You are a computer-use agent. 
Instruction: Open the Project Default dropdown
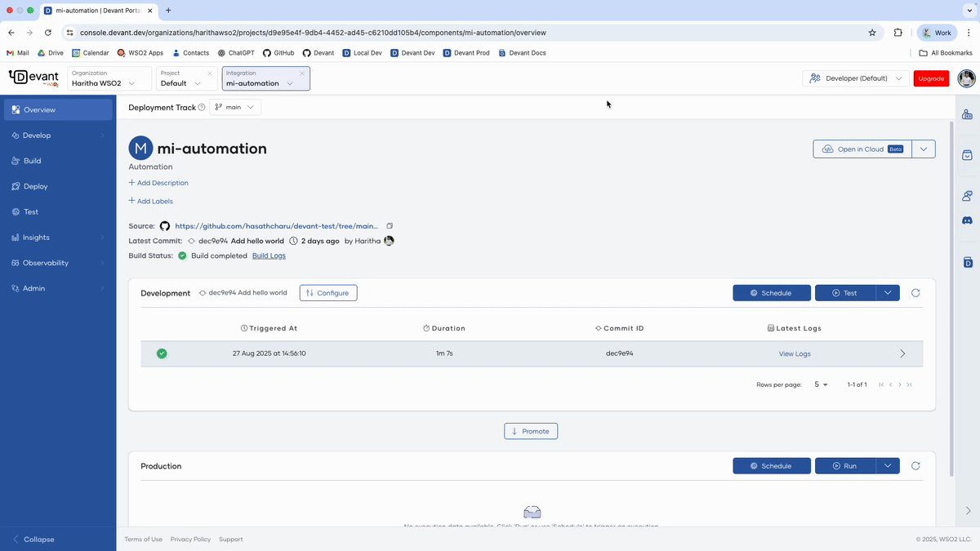tap(187, 78)
